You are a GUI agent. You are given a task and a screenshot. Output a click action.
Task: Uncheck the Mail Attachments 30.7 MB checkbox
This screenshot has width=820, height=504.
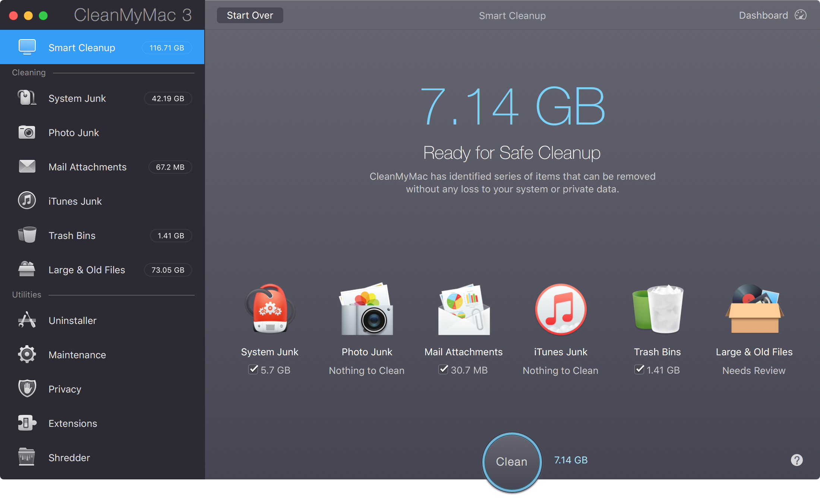pos(443,369)
